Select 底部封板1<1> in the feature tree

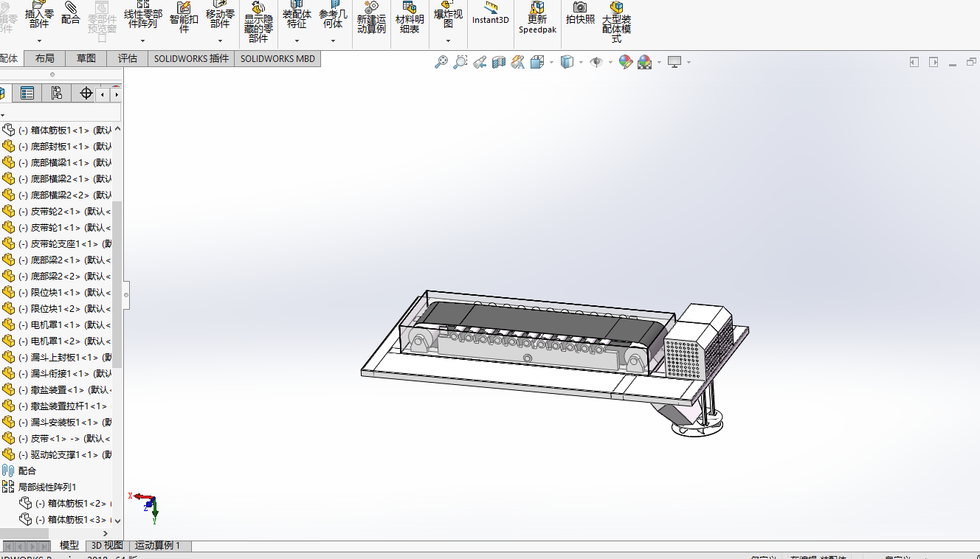(x=59, y=146)
